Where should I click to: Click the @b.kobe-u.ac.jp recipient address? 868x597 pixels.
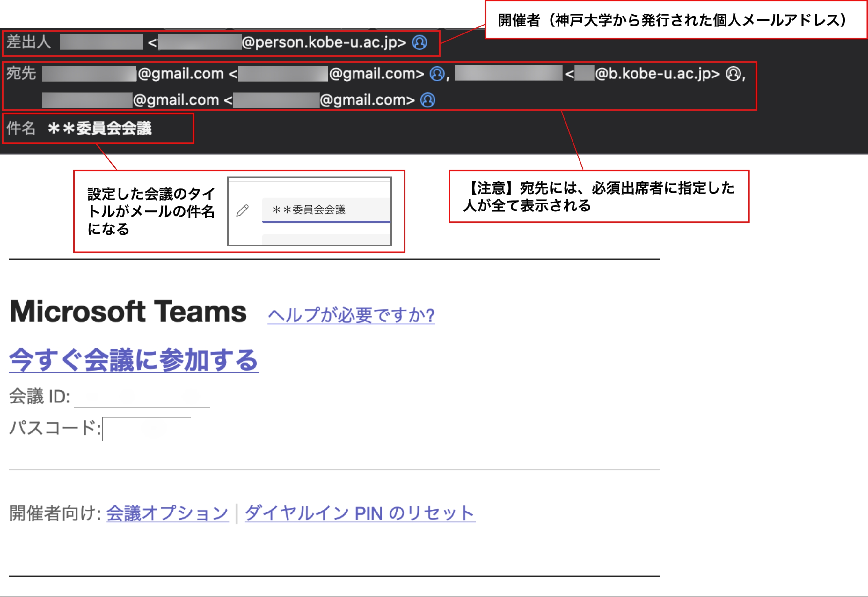657,74
